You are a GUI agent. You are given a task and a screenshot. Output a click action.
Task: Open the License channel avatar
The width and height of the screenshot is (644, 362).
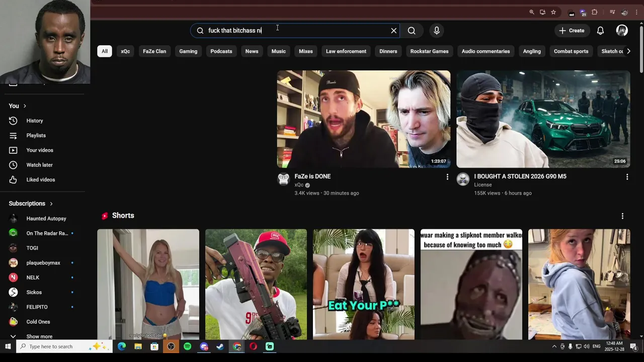point(463,179)
